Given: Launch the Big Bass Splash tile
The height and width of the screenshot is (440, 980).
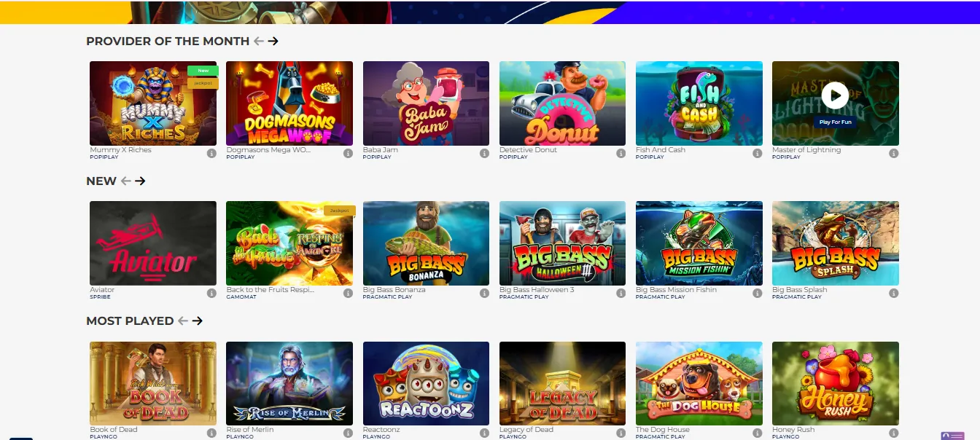Looking at the screenshot, I should 835,243.
